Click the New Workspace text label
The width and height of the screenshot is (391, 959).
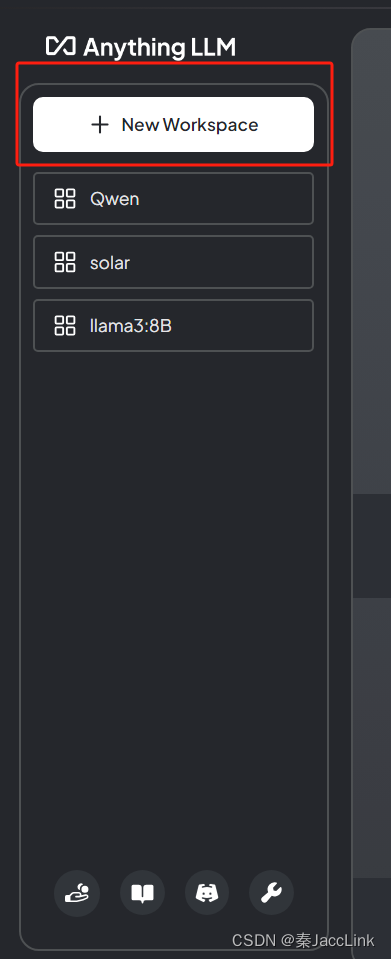[190, 125]
